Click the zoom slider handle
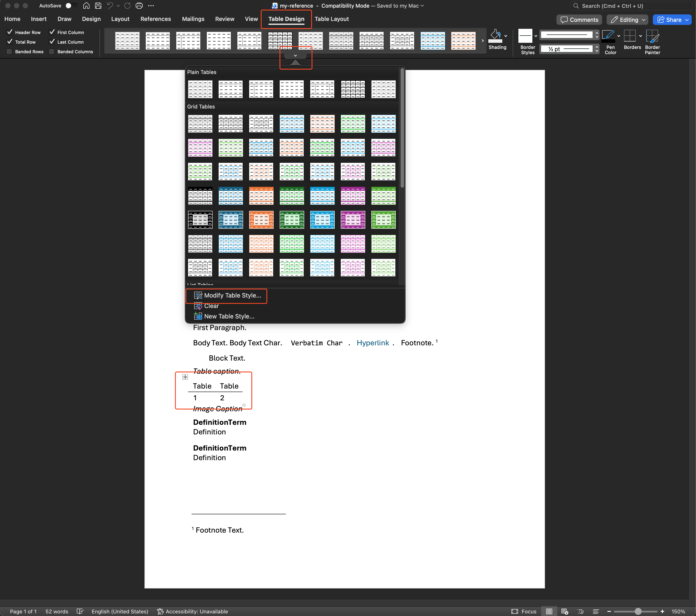This screenshot has width=696, height=616. coord(638,612)
